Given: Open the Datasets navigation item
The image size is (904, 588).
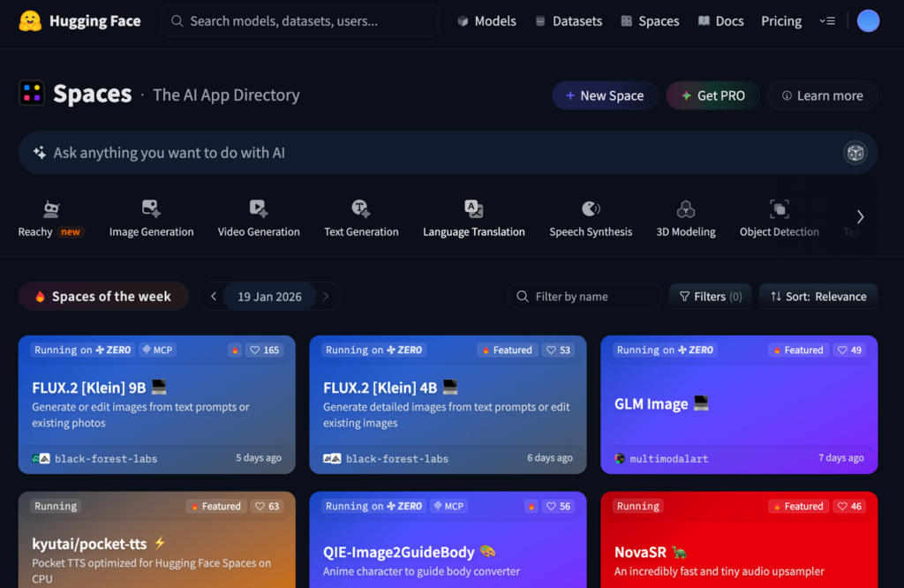Looking at the screenshot, I should point(568,21).
